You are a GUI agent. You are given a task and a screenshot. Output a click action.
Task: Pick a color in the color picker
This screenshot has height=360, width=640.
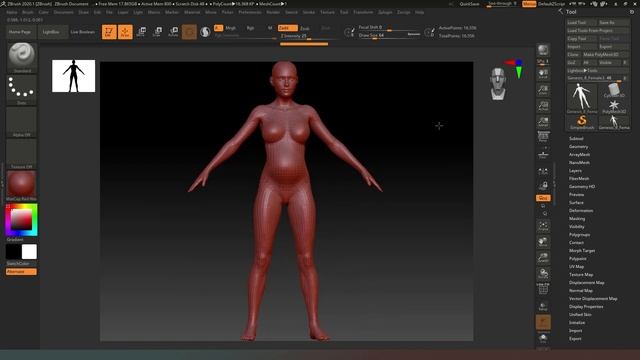tap(21, 220)
